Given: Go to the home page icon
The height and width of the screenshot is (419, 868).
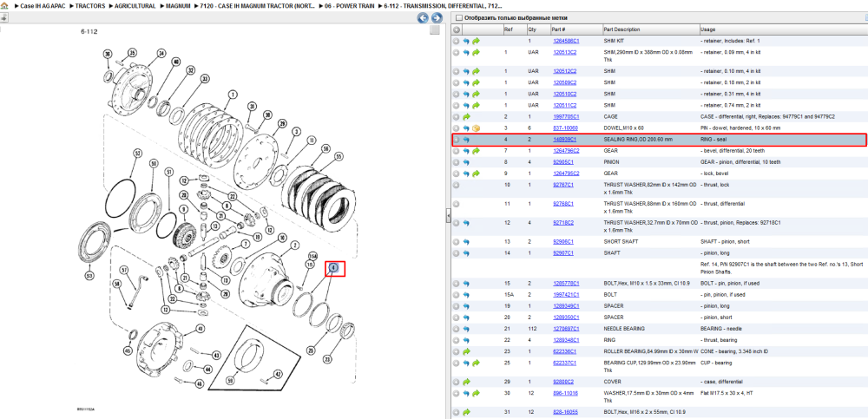Looking at the screenshot, I should (3, 5).
